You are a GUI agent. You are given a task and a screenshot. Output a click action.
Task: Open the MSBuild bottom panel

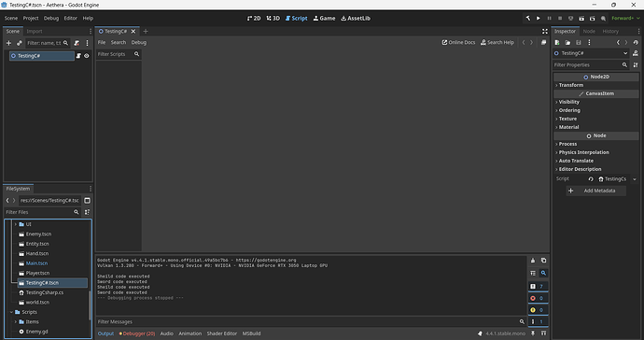[251, 333]
